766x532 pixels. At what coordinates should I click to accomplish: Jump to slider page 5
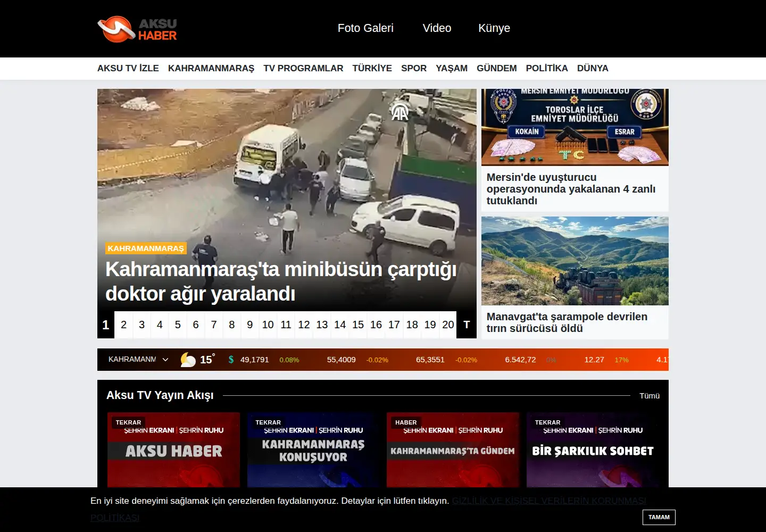tap(178, 325)
